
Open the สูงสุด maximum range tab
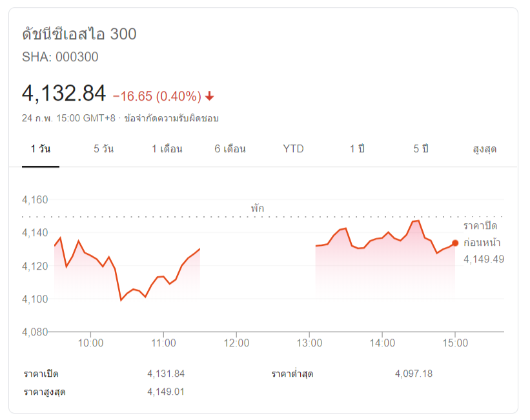click(x=484, y=149)
